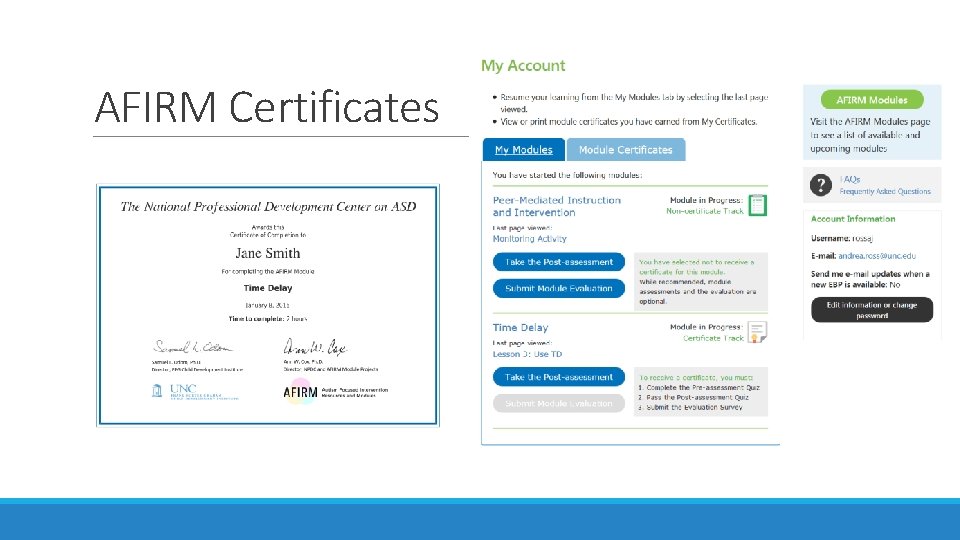Click the Time Delay title on the certificate
Viewport: 960px width, 540px height.
[x=268, y=288]
